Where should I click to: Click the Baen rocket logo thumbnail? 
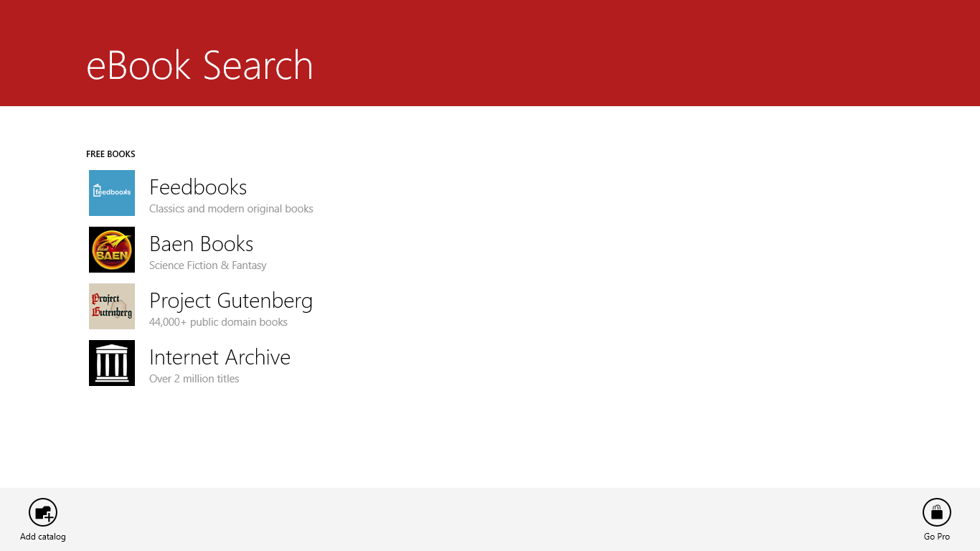[112, 250]
